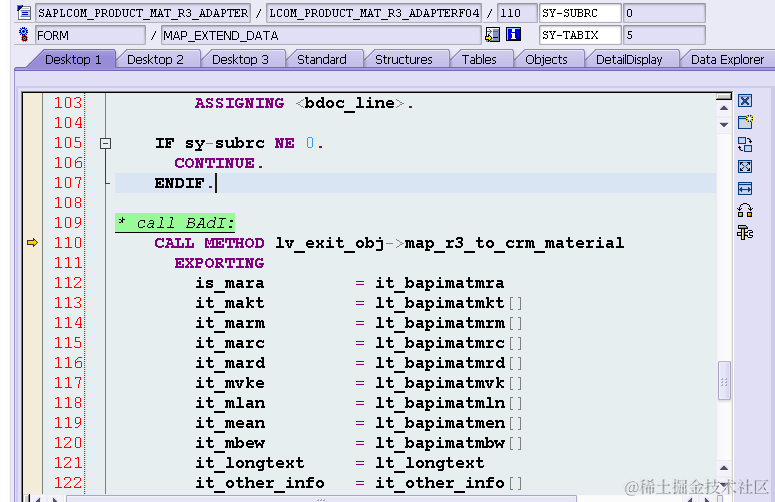Open the Structures tab
This screenshot has width=775, height=502.
point(404,60)
